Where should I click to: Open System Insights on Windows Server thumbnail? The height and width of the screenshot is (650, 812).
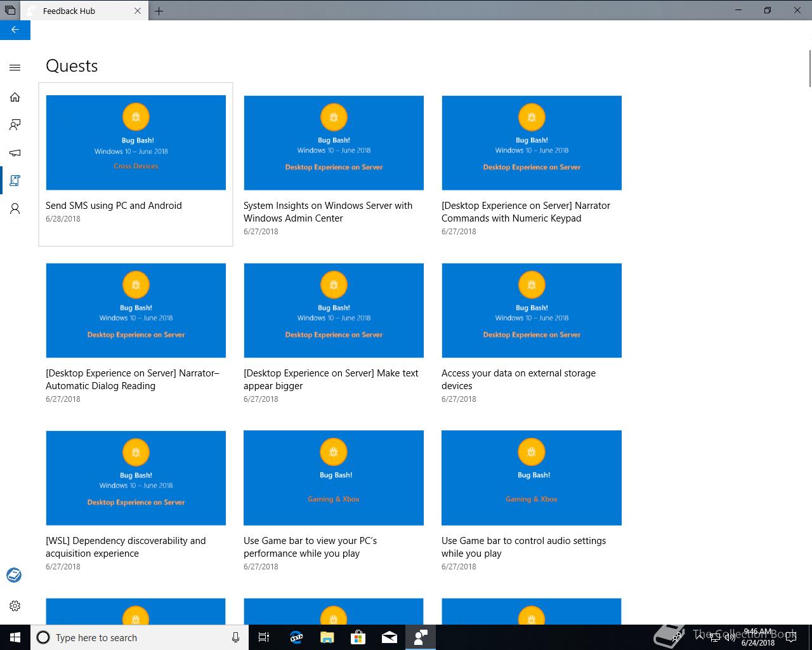[x=334, y=143]
